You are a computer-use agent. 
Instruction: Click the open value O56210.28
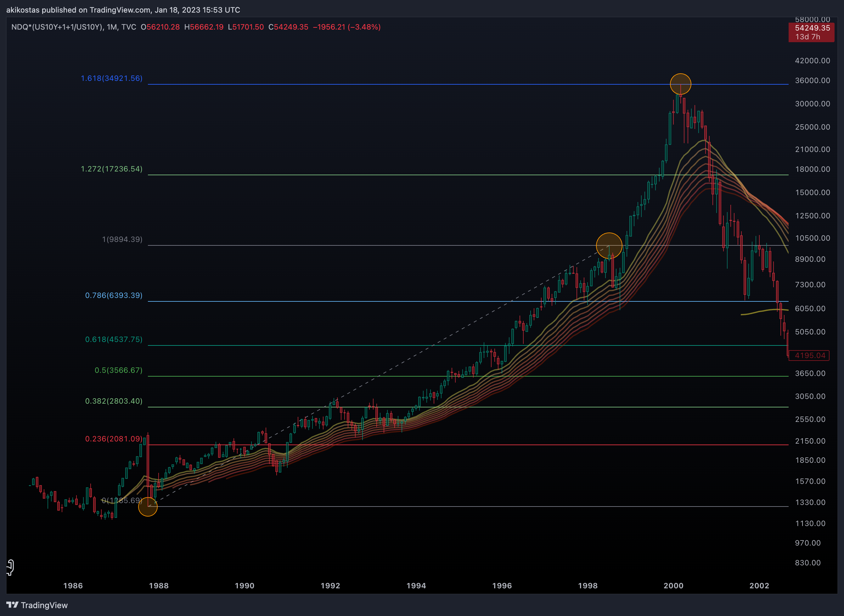pyautogui.click(x=160, y=27)
